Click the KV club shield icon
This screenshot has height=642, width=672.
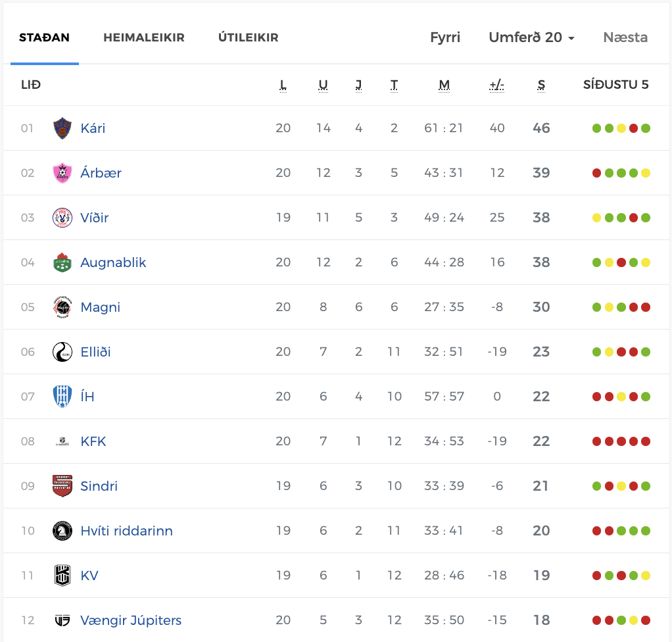tap(62, 576)
